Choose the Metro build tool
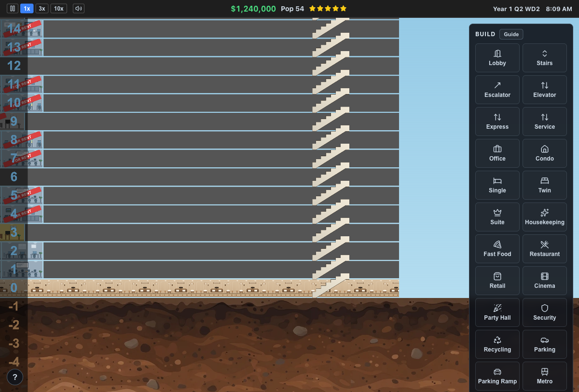Screen dimensions: 579x392 click(545, 376)
